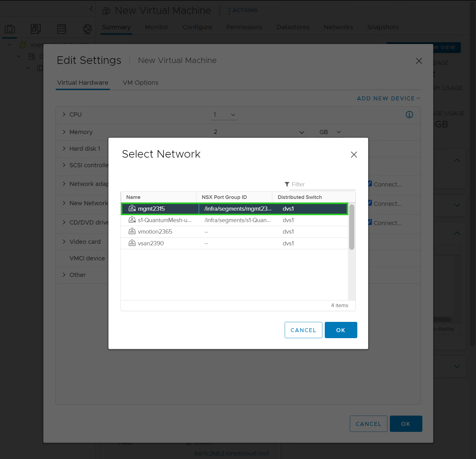476x459 pixels.
Task: Expand the New Network row
Action: click(64, 203)
